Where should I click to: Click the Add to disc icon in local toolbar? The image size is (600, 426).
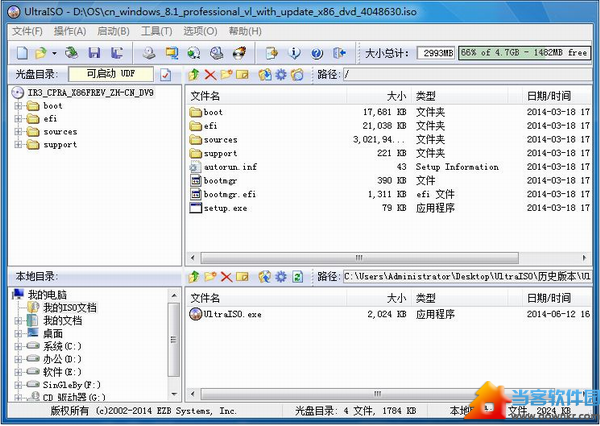(x=265, y=276)
